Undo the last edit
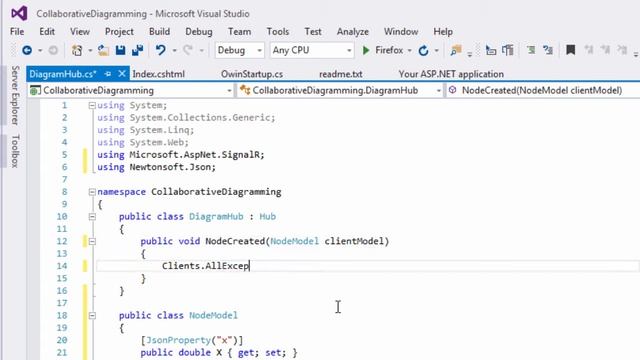This screenshot has width=640, height=360. (160, 51)
